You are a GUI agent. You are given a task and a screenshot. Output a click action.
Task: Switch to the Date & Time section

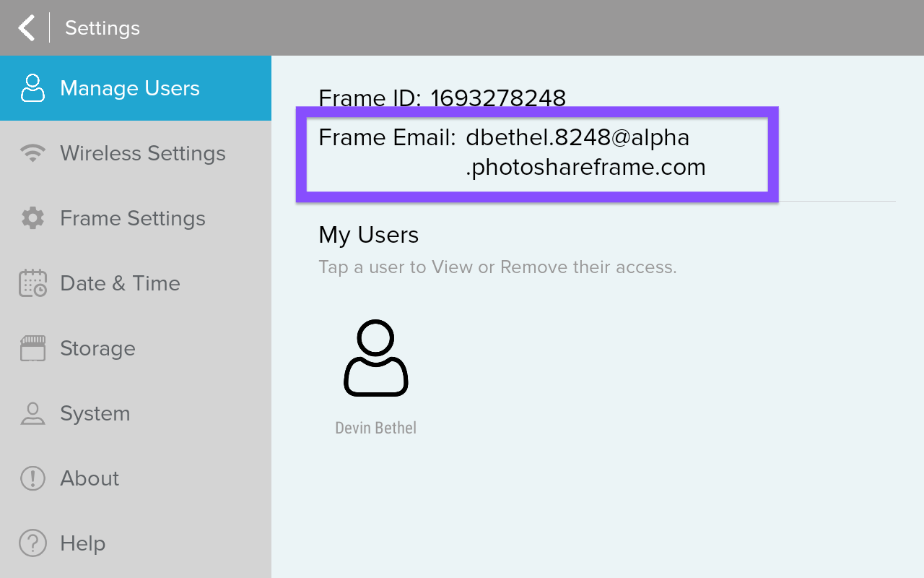120,283
